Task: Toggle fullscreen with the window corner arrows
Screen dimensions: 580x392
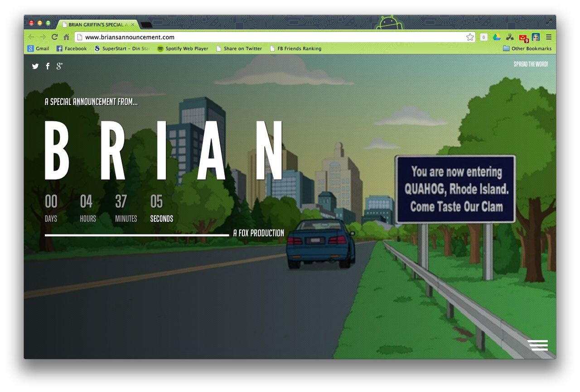Action: pos(549,21)
